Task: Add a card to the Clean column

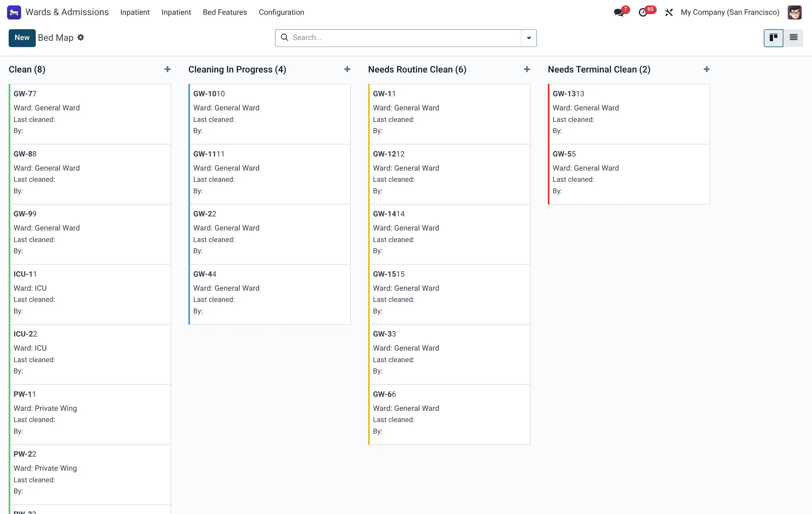Action: [167, 69]
